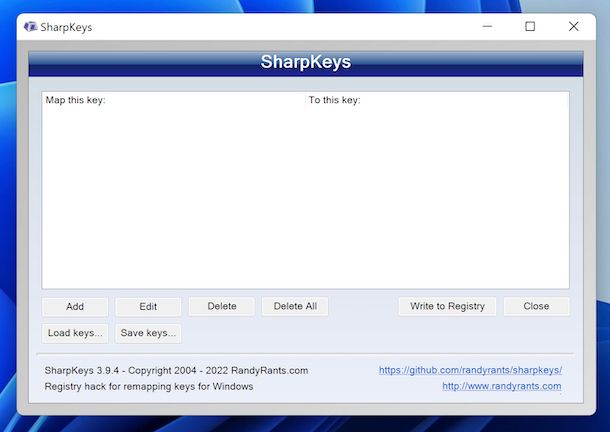Click the Delete button
This screenshot has height=432, width=610.
point(222,306)
